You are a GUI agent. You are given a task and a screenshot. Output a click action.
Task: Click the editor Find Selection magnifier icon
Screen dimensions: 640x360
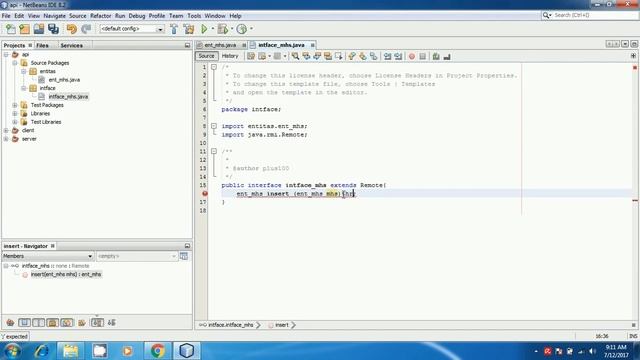pyautogui.click(x=295, y=56)
